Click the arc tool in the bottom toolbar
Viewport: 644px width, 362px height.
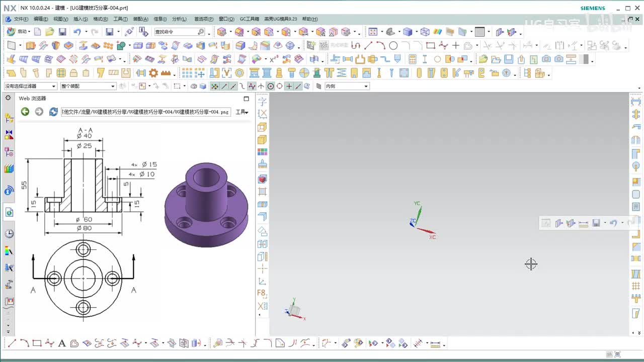(24, 343)
